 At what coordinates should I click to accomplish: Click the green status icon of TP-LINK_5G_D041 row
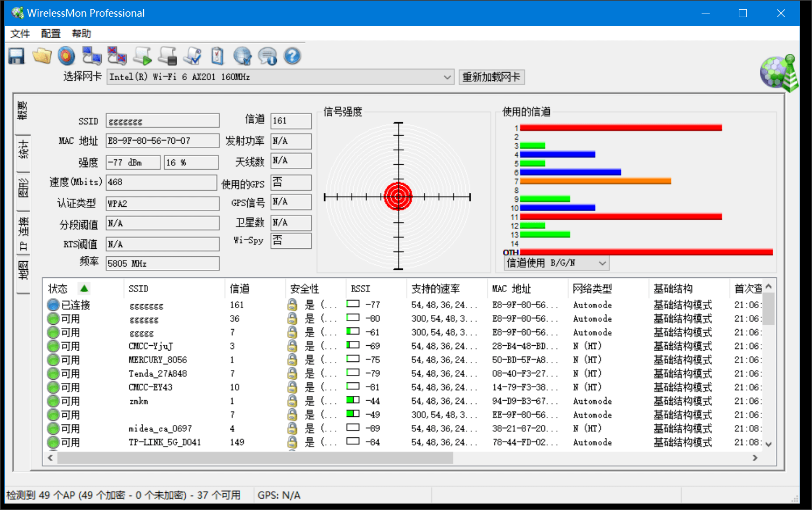53,442
